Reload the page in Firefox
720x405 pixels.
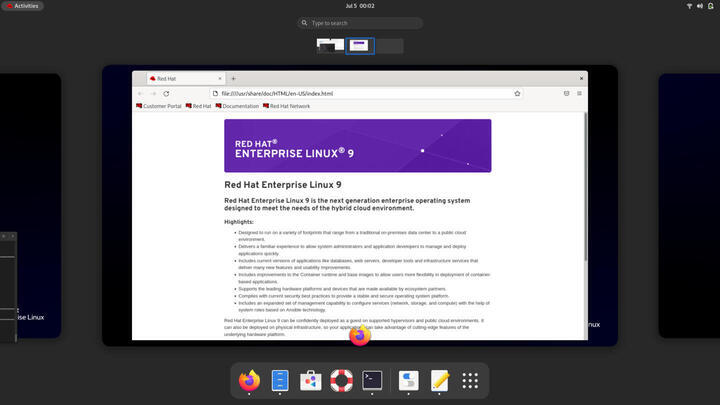(166, 94)
